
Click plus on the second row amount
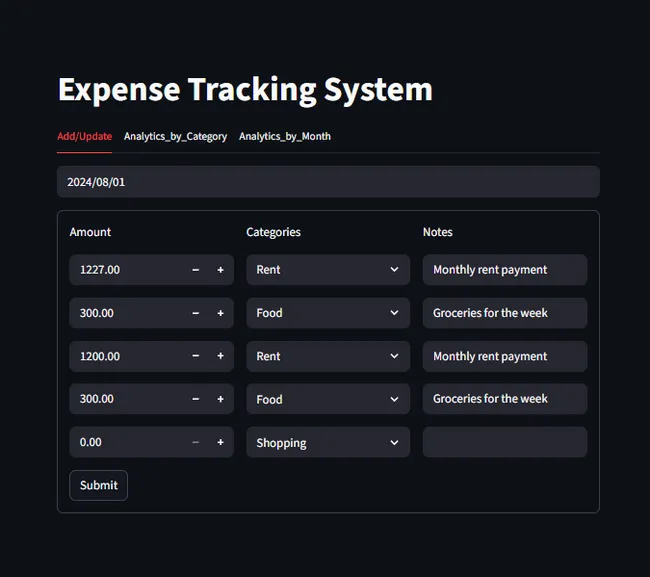point(220,313)
